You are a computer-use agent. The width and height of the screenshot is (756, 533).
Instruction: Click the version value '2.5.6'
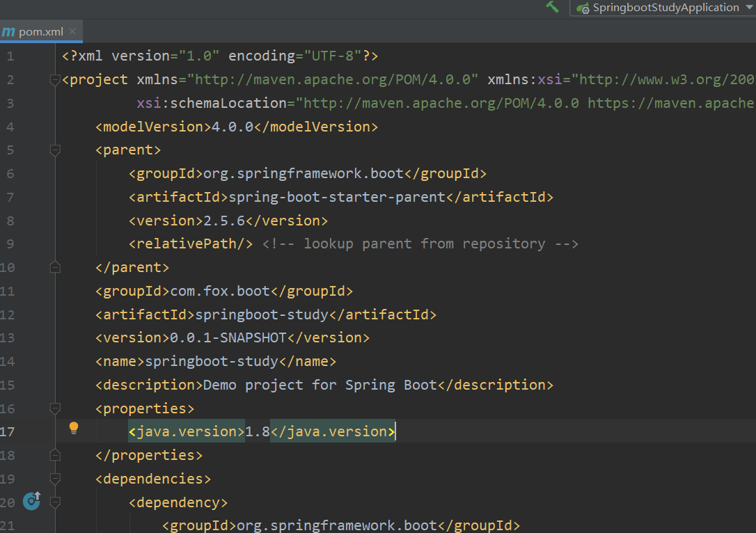[224, 221]
